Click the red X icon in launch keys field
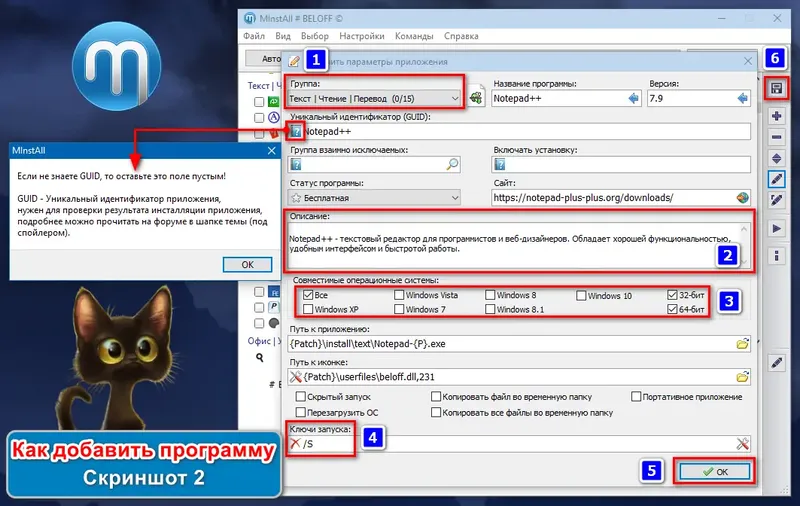The width and height of the screenshot is (800, 506). (x=295, y=443)
